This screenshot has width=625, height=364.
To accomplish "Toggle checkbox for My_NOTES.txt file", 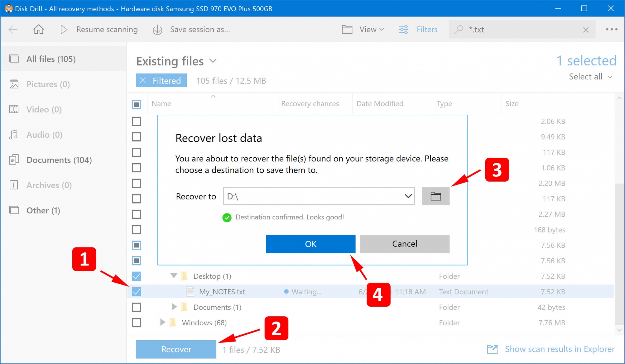I will point(136,291).
